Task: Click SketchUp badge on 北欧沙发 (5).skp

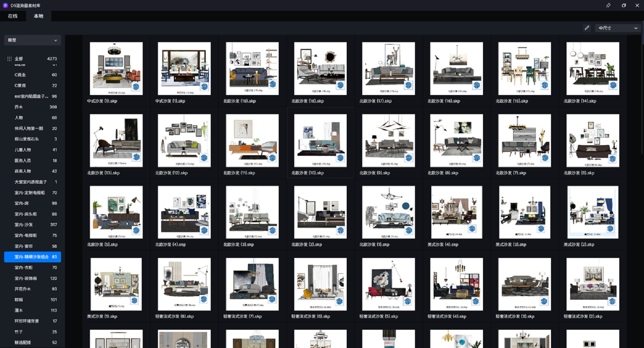Action: tap(136, 230)
